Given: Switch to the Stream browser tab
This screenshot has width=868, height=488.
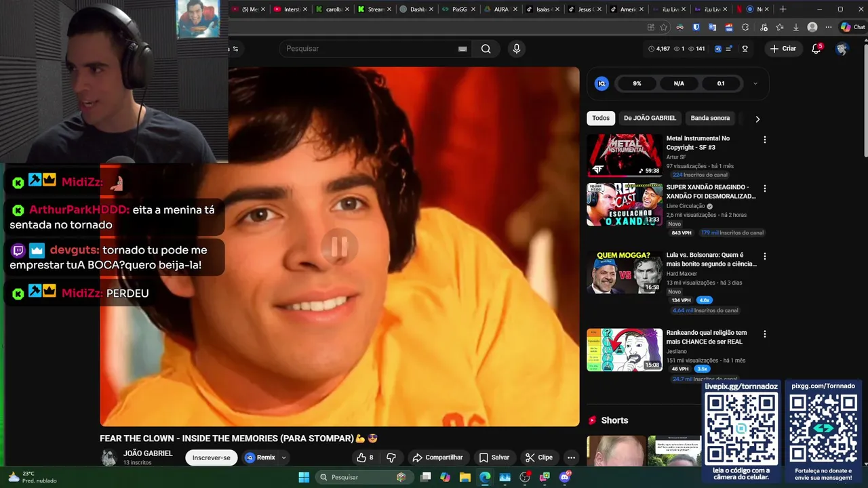Looking at the screenshot, I should 376,9.
